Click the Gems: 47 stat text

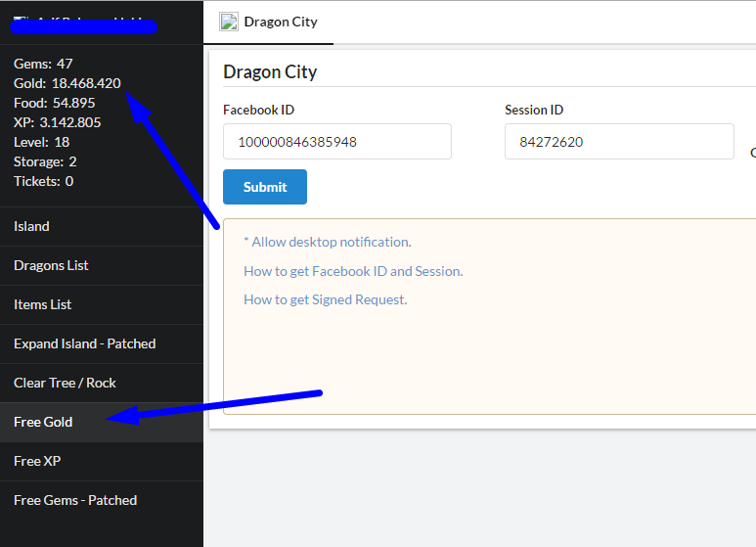click(43, 64)
